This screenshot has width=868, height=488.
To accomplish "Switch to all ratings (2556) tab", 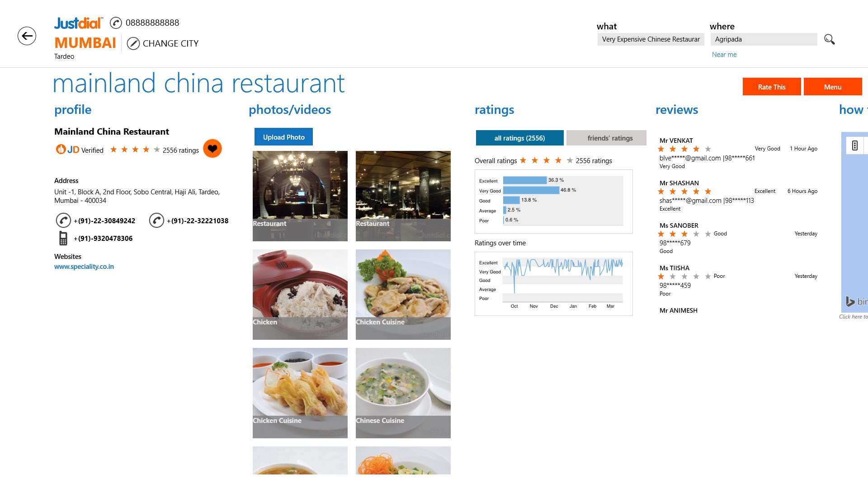I will pos(519,138).
